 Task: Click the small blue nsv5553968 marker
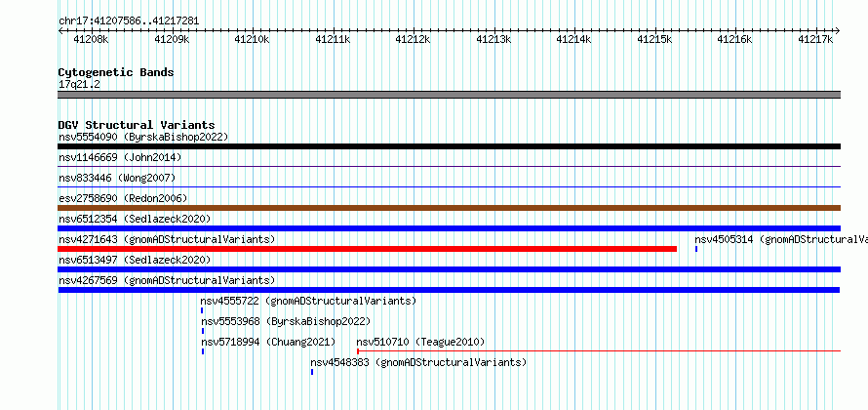(x=203, y=331)
